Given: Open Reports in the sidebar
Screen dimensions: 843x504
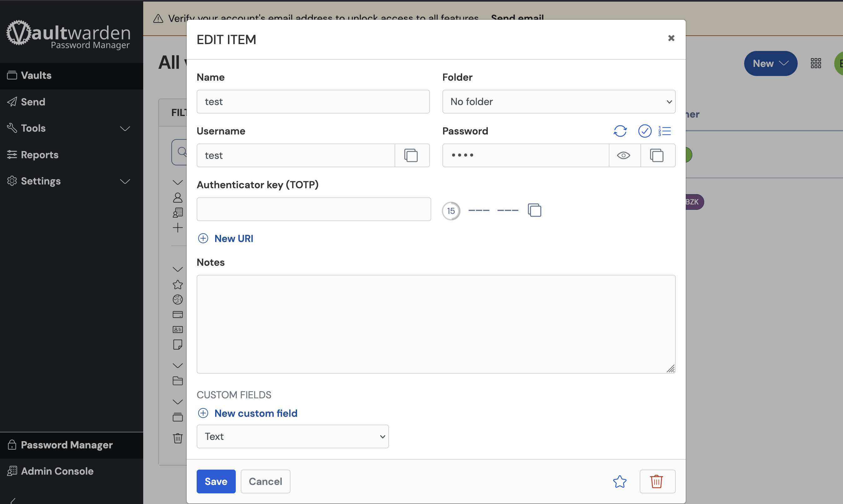Looking at the screenshot, I should 71,155.
